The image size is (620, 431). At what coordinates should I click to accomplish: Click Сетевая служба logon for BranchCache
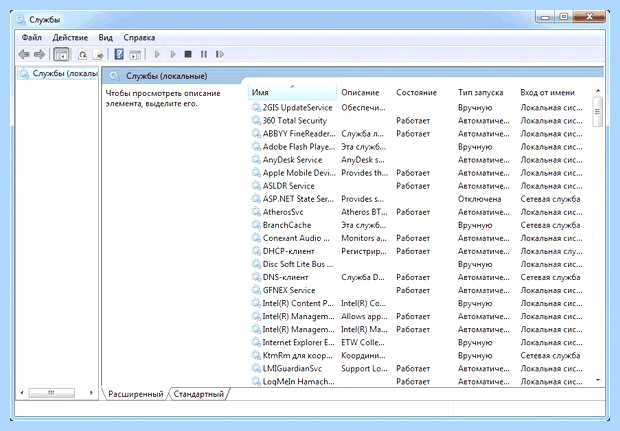[x=550, y=225]
